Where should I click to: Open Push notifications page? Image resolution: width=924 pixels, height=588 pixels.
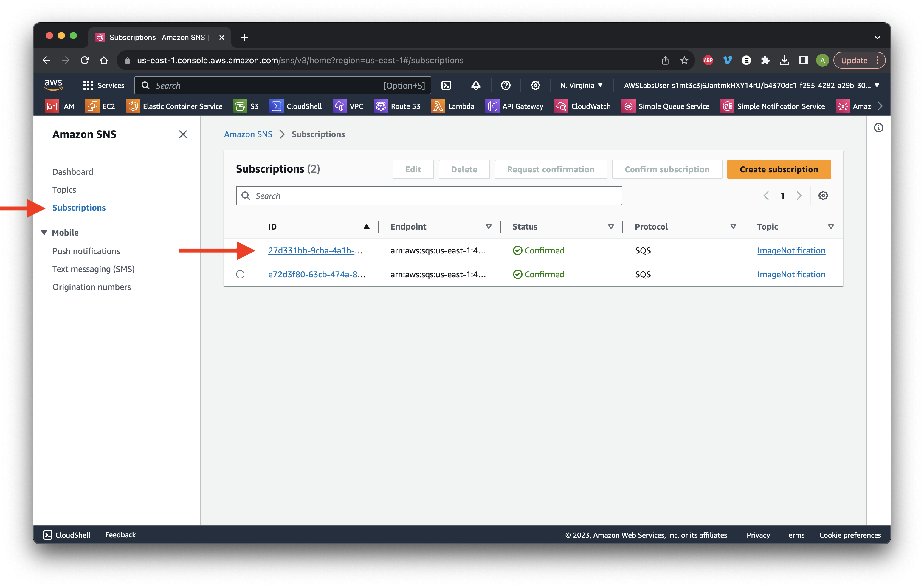(86, 251)
